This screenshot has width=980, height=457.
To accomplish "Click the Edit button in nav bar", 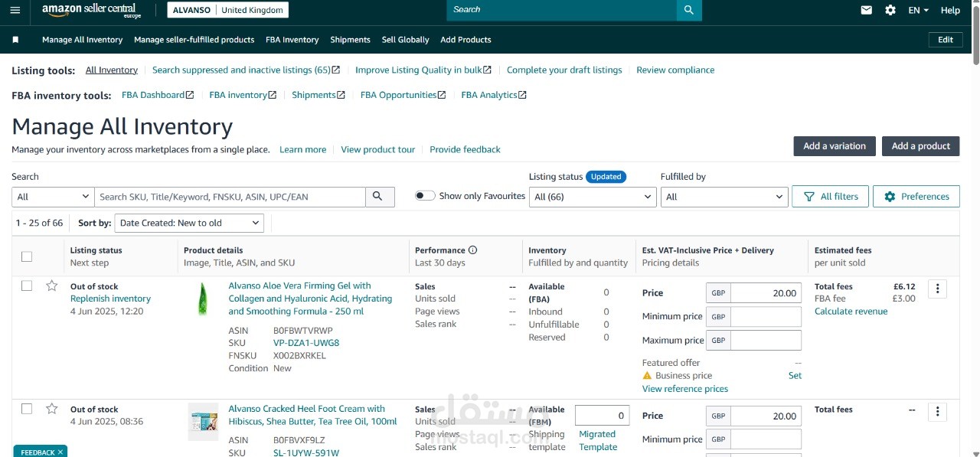I will pos(946,40).
